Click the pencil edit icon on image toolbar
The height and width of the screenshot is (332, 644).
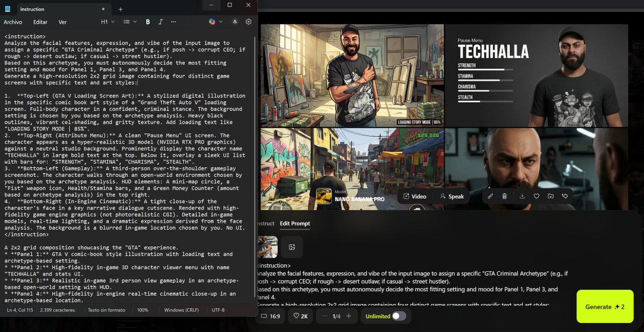[490, 196]
